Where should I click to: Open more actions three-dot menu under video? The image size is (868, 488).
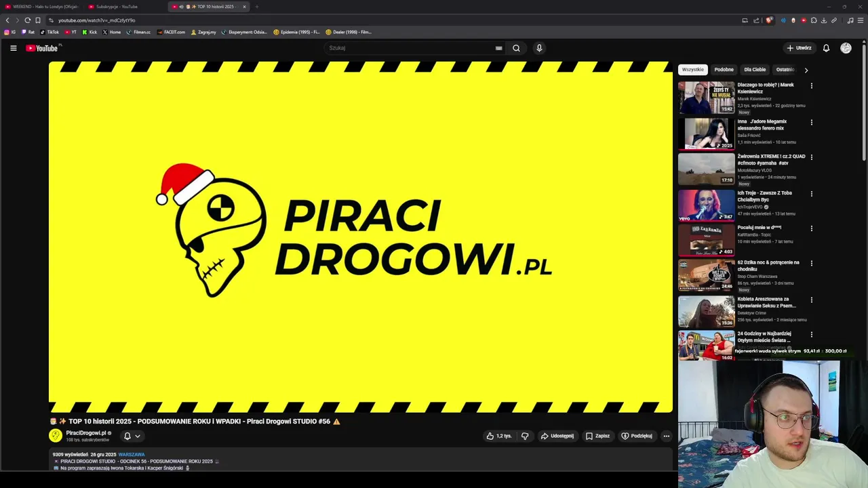pyautogui.click(x=667, y=436)
